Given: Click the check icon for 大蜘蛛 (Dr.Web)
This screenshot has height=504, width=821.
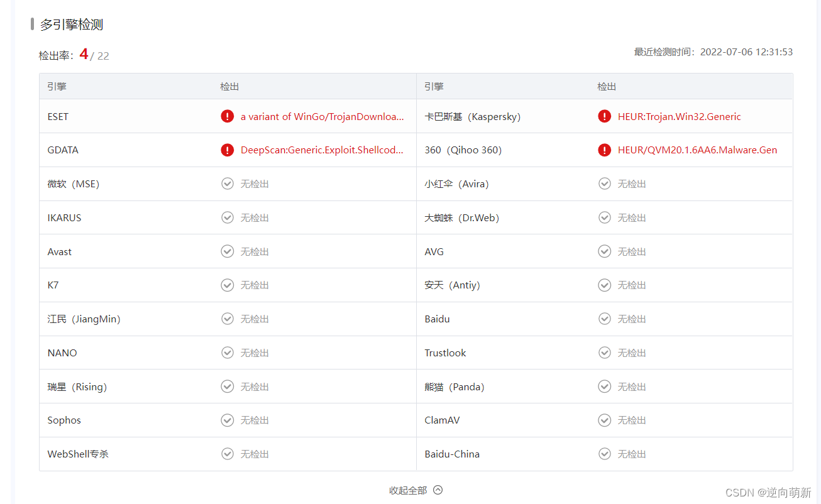Looking at the screenshot, I should point(605,217).
